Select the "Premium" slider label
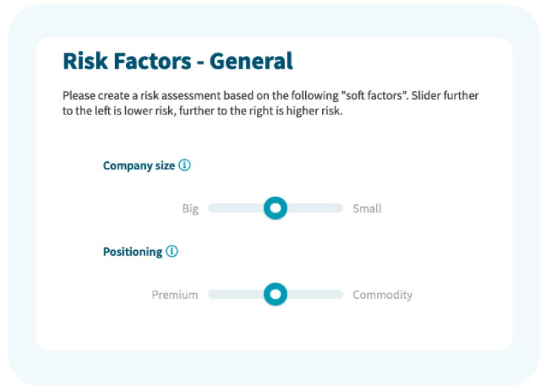This screenshot has height=392, width=548. click(175, 294)
